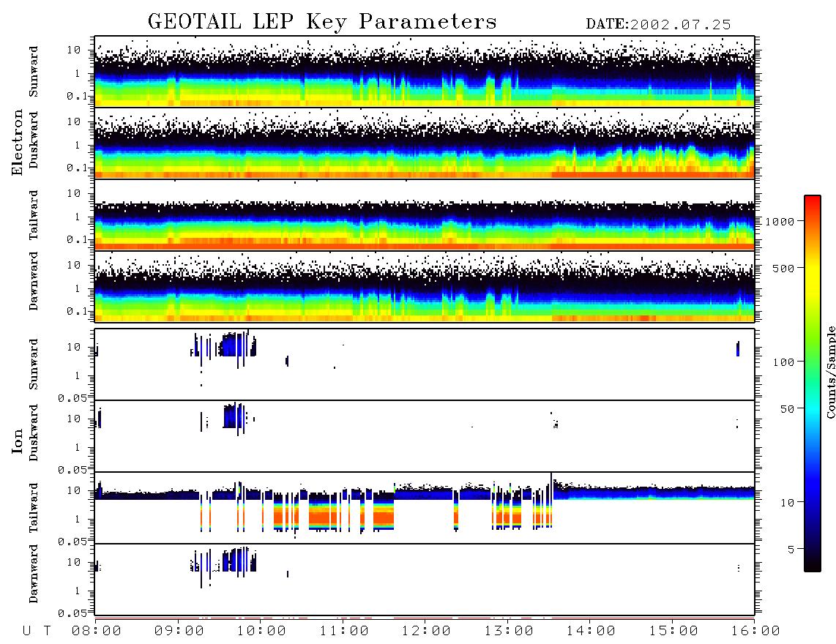Click the Electron Sunward axis label
This screenshot has height=644, width=836.
point(34,72)
